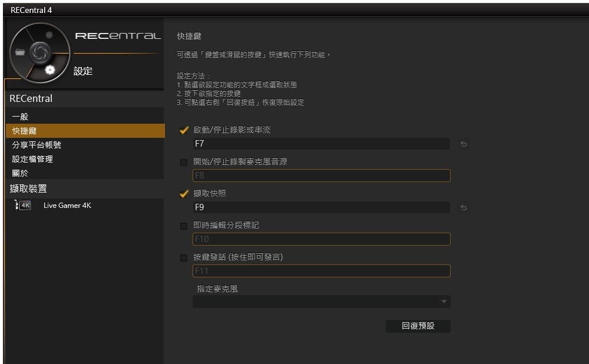The height and width of the screenshot is (364, 589).
Task: Enable the 開始/停止錄製麥克風音源 checkbox
Action: point(184,163)
